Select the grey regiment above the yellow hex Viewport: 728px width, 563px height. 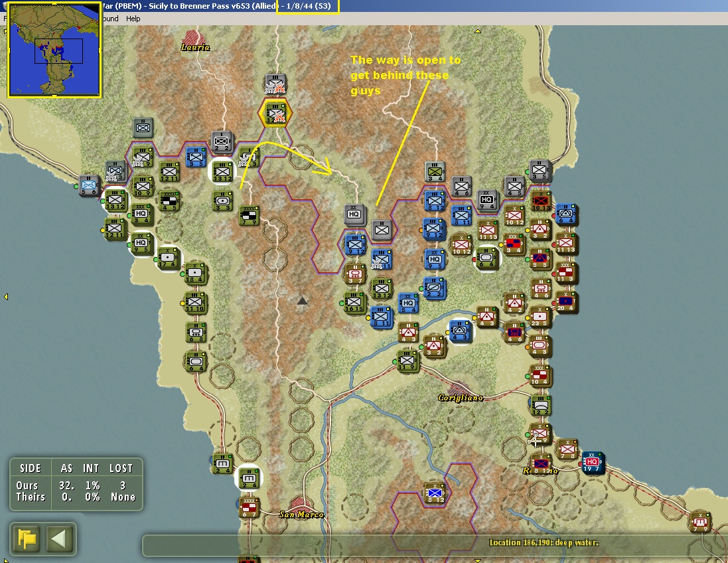pos(275,84)
